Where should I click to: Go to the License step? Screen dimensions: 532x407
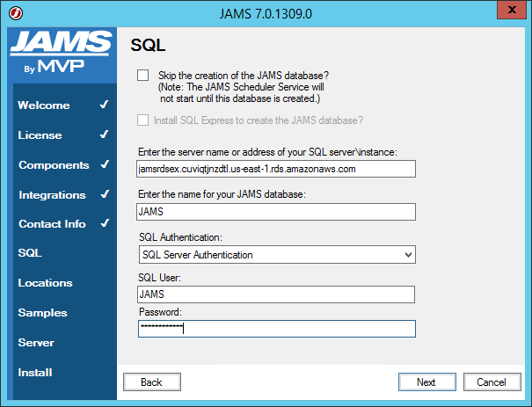40,135
